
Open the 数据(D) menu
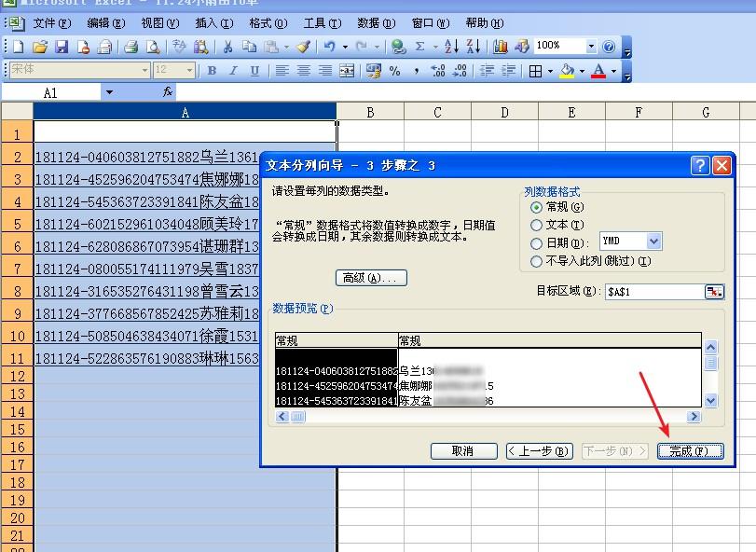coord(376,23)
